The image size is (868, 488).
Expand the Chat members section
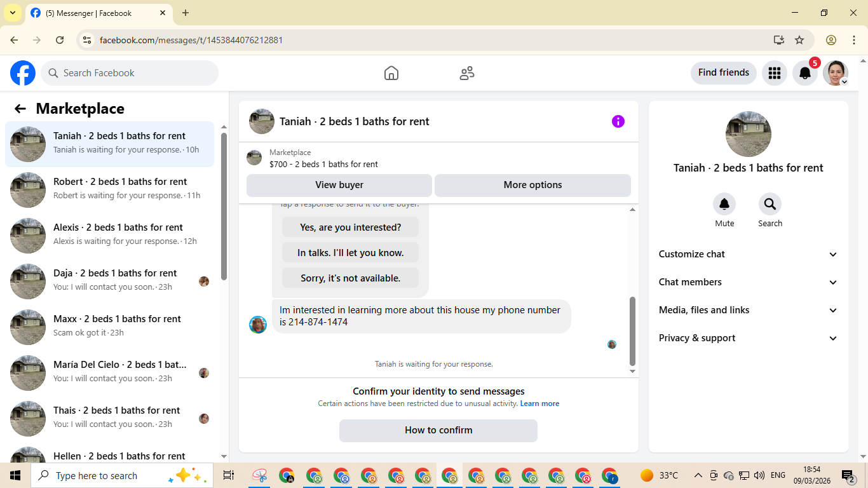(x=749, y=282)
